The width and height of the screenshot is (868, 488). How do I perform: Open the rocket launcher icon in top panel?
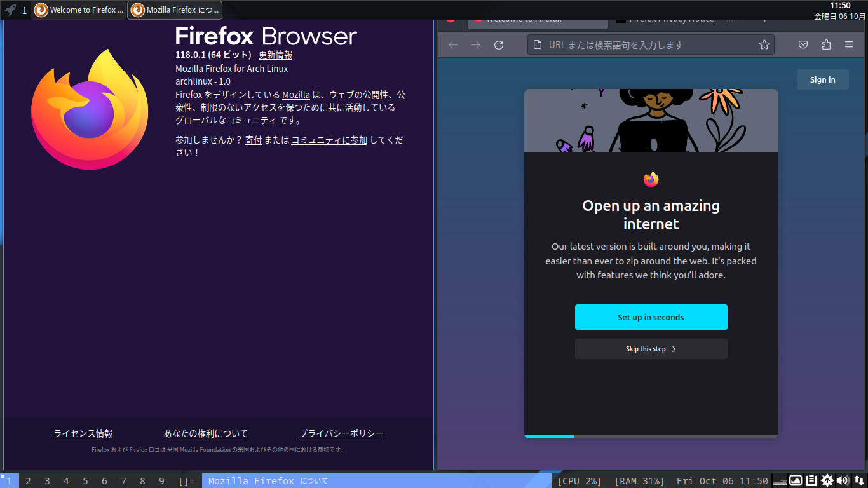10,10
